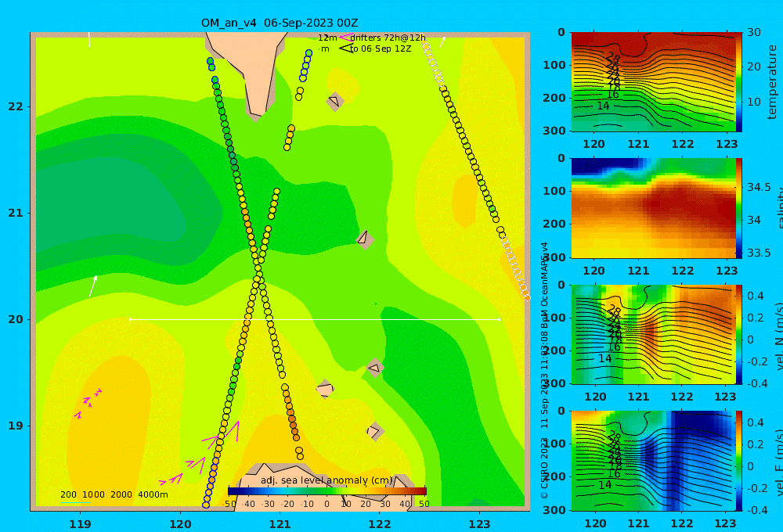
Task: Click the 'vel. E (m/s)' axis label
Action: point(778,462)
